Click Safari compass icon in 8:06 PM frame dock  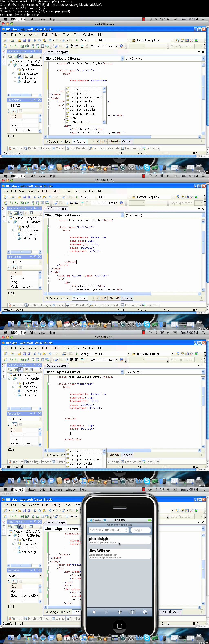(x=43, y=481)
